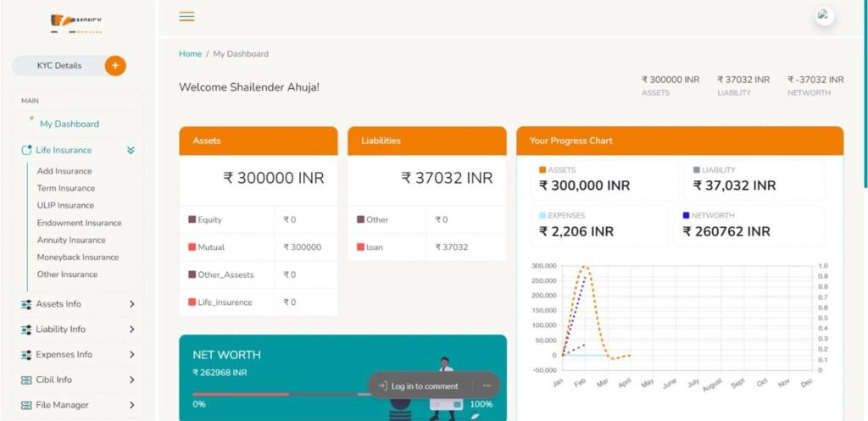The width and height of the screenshot is (868, 421).
Task: Click the Net Worth progress bar
Action: (342, 395)
